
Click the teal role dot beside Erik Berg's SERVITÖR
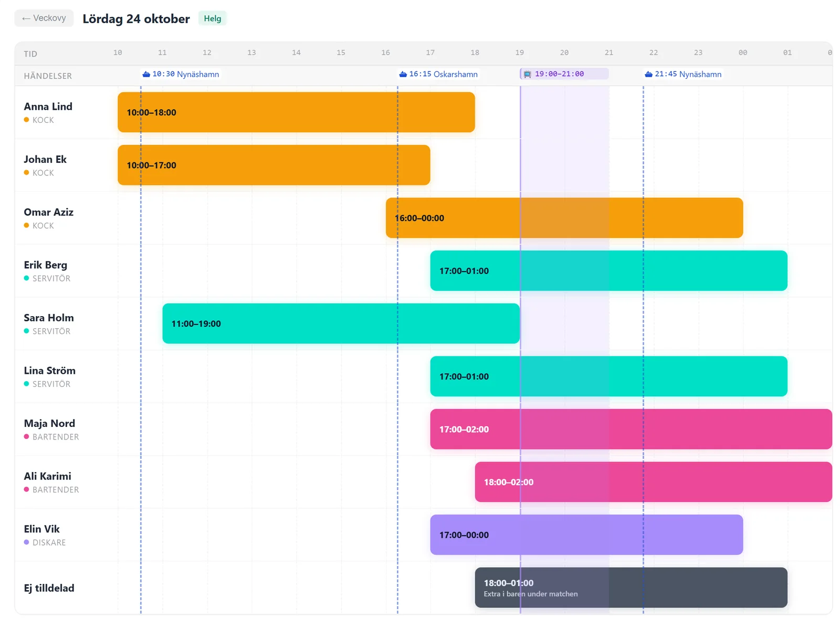(26, 278)
